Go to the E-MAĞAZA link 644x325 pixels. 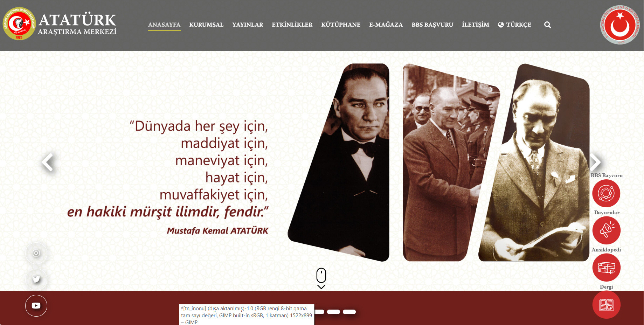(386, 25)
